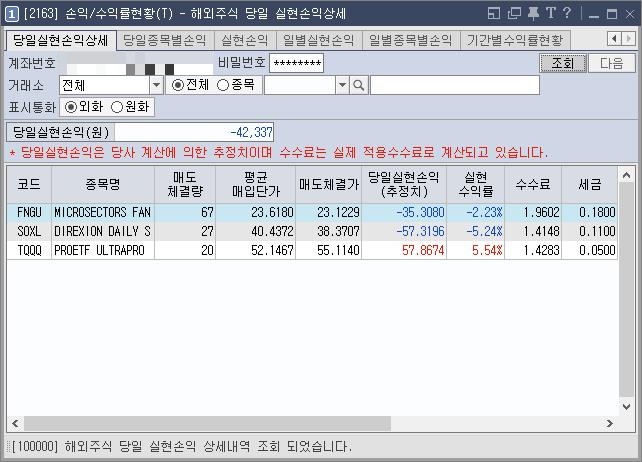Click the 55.1140 sell price cell
The width and height of the screenshot is (642, 462).
(328, 250)
